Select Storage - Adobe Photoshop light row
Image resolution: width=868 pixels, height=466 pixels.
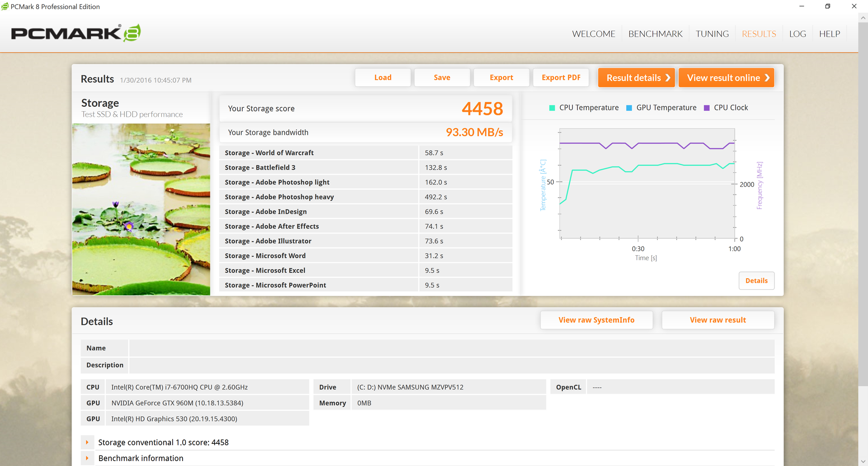point(366,182)
